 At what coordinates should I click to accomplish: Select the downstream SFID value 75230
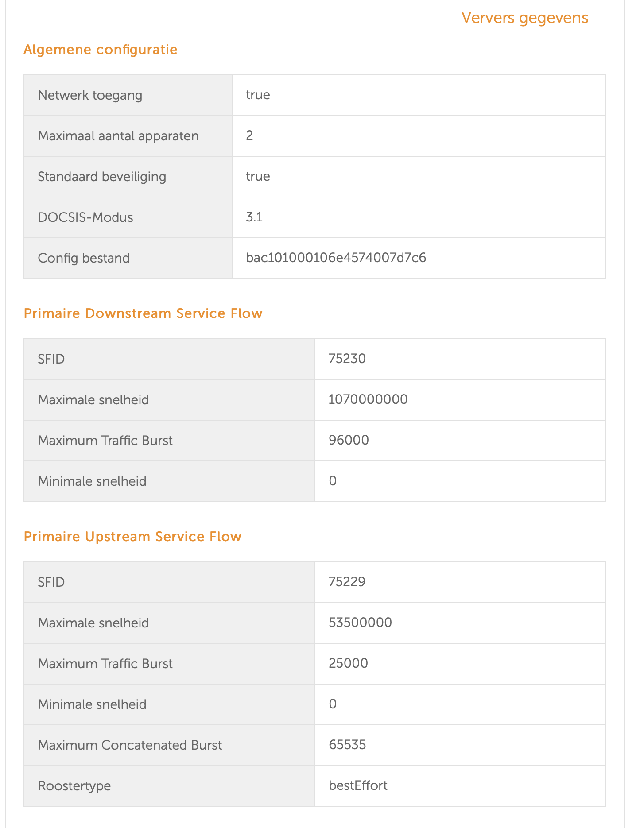coord(347,359)
